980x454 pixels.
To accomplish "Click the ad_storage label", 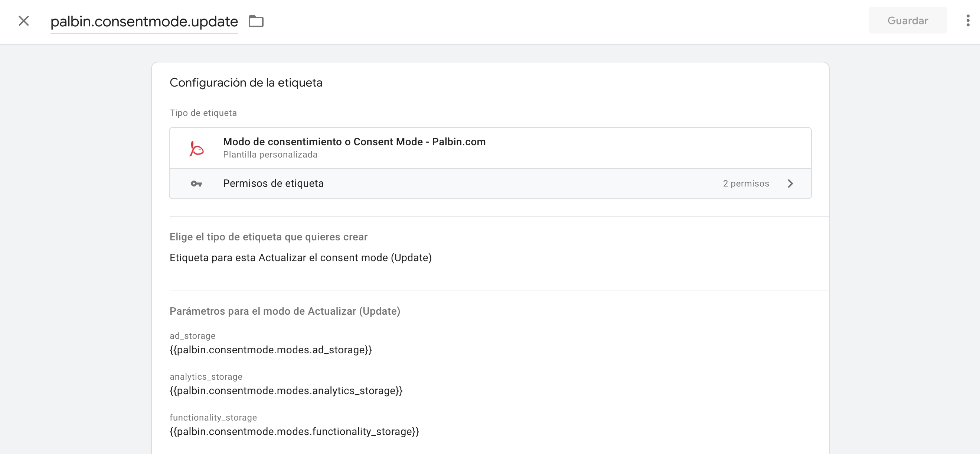I will (x=192, y=336).
